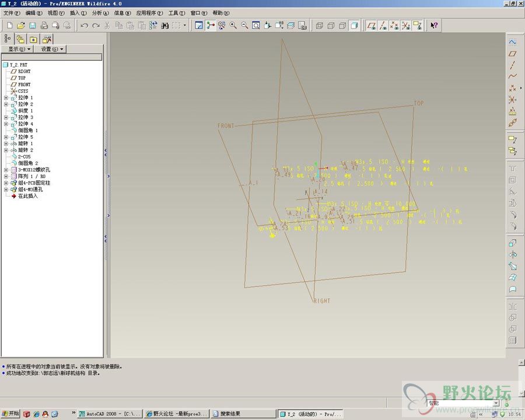525x420 pixels.
Task: Select the revolve tool on right toolbar
Action: tap(513, 255)
